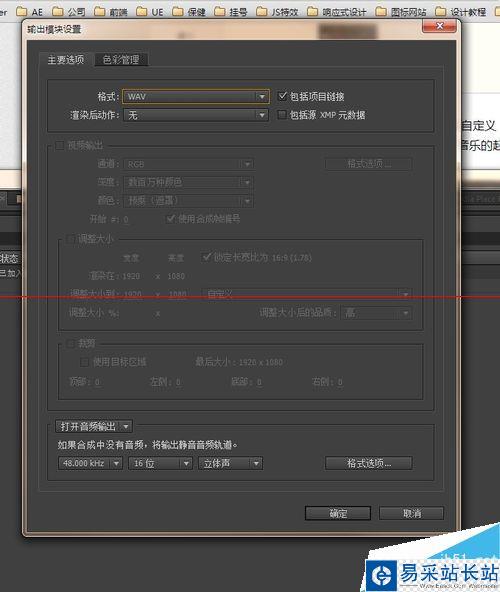
Task: Switch to the 主要选项 tab
Action: 66,59
